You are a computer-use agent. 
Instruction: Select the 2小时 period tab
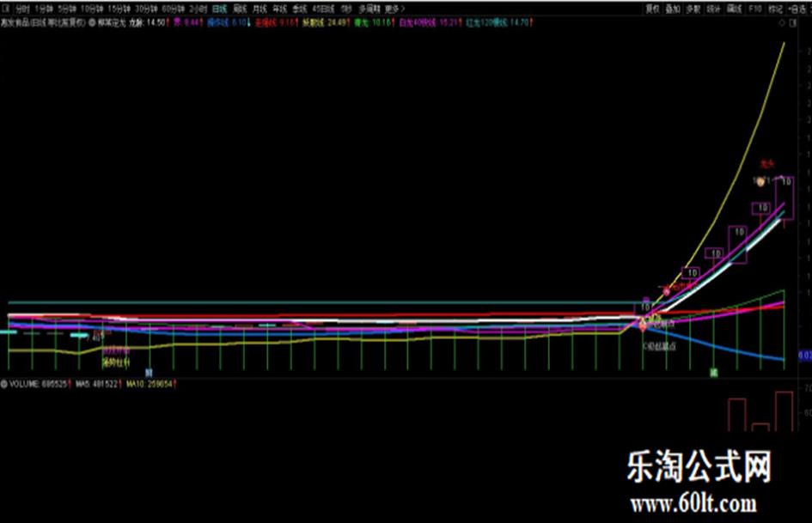(198, 9)
